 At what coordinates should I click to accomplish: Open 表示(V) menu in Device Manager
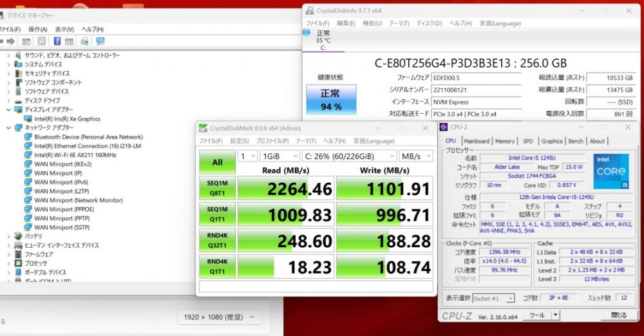[64, 29]
